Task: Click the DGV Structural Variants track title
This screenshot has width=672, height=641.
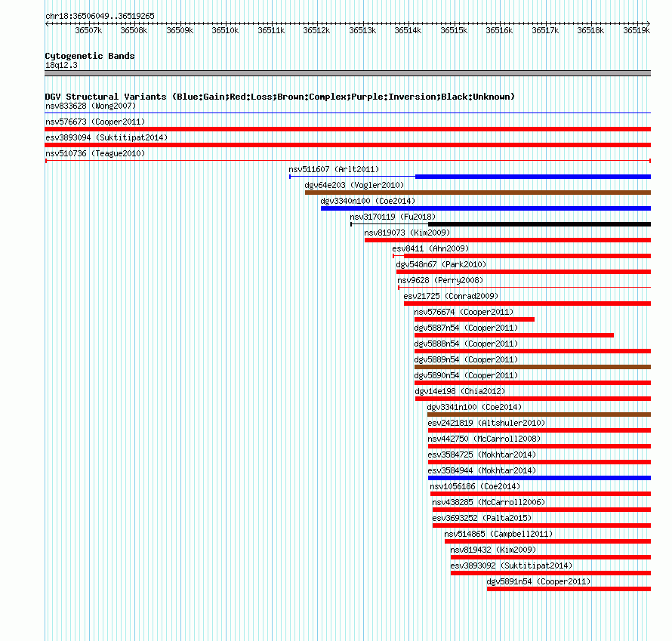Action: point(280,97)
